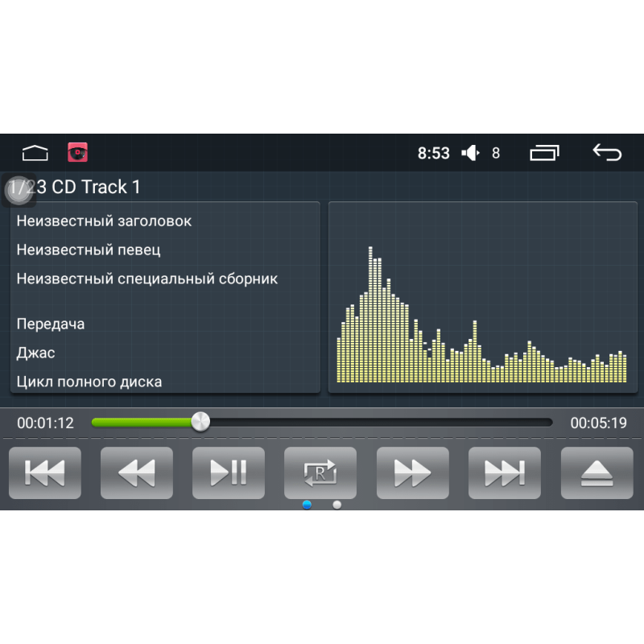Click 'Цикл полного диска' repeat mode text
The image size is (644, 644).
89,382
